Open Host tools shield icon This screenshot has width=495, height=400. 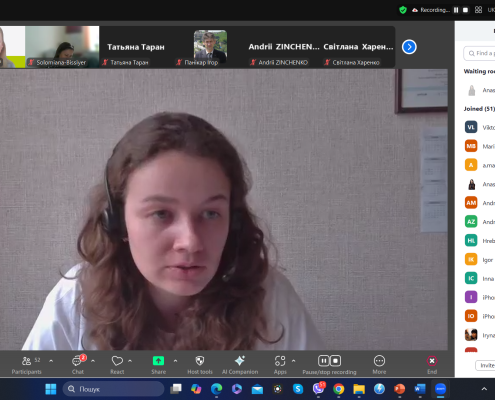pyautogui.click(x=200, y=361)
